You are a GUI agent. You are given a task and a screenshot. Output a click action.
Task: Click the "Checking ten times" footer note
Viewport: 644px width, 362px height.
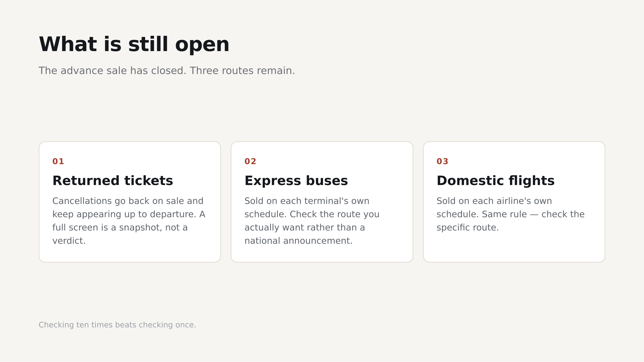tap(117, 325)
